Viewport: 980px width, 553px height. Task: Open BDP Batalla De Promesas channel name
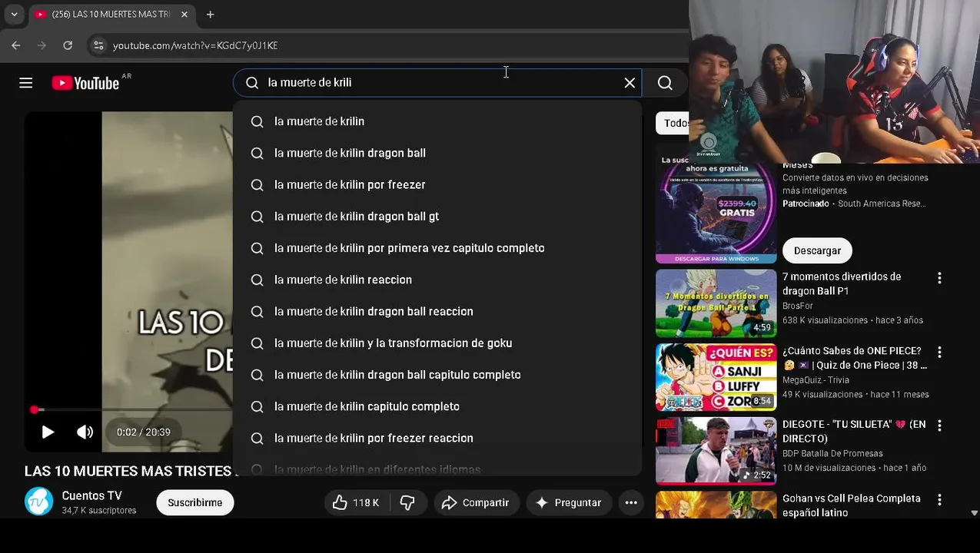tap(832, 453)
